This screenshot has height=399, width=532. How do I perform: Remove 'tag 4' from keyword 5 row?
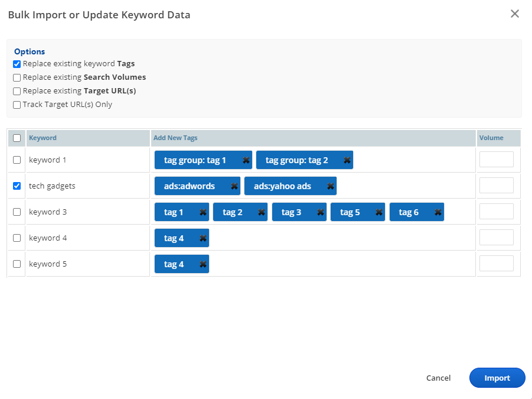coord(203,264)
